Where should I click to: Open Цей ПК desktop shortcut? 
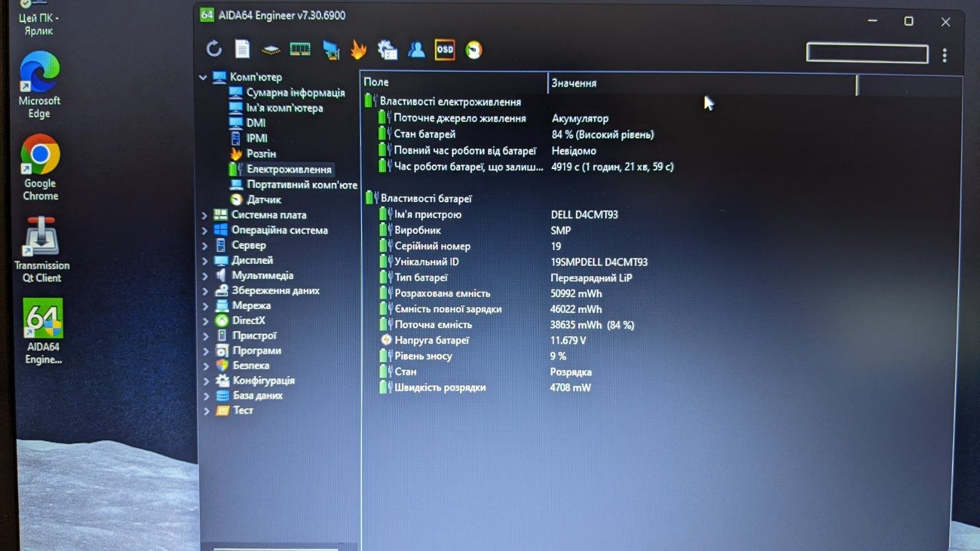[38, 18]
